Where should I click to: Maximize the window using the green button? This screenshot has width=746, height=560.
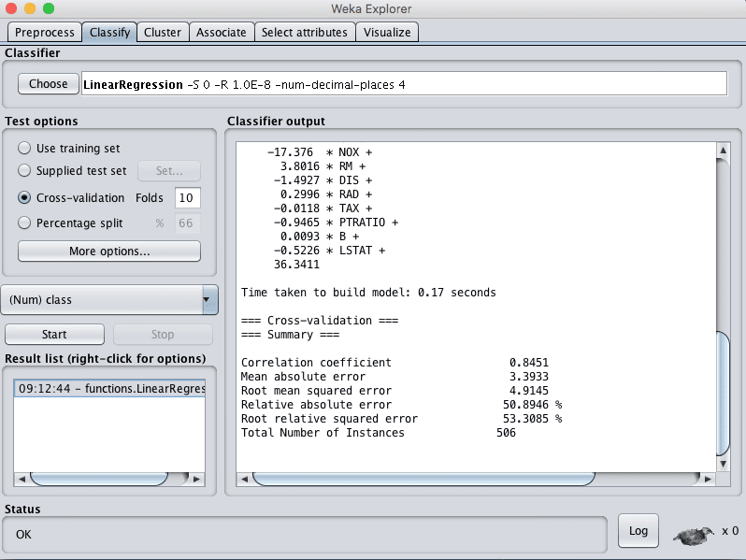[49, 8]
